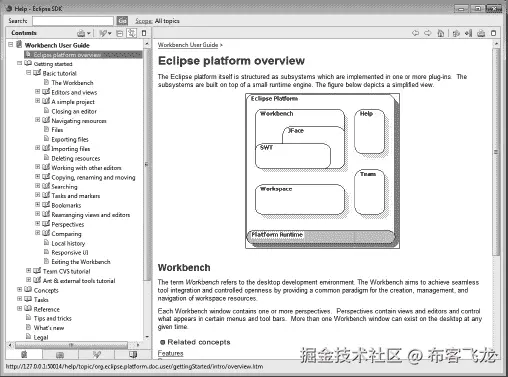Switch to the Index tab at bottom
Image resolution: width=508 pixels, height=377 pixels.
point(60,354)
